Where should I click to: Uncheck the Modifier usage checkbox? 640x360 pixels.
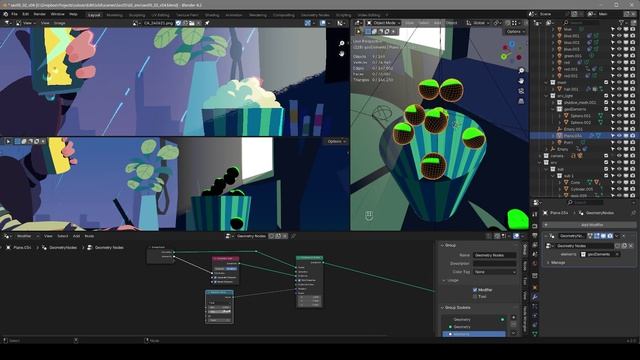point(475,290)
